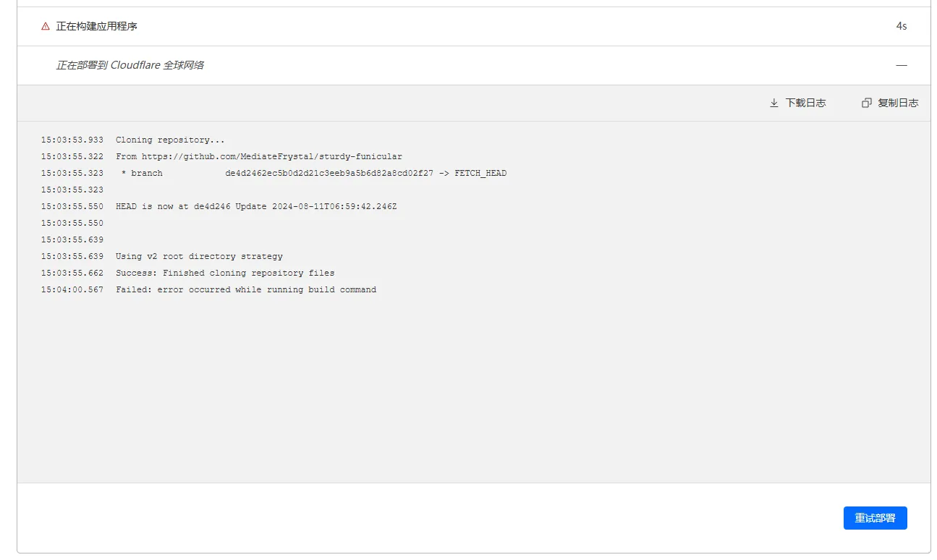Click 'Using v2 root directory strategy' line

pyautogui.click(x=199, y=256)
